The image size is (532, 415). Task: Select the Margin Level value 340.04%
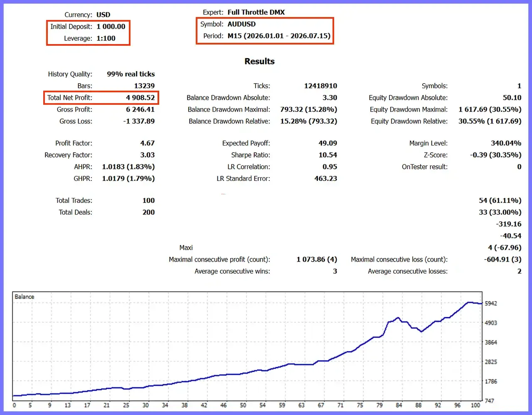click(506, 143)
